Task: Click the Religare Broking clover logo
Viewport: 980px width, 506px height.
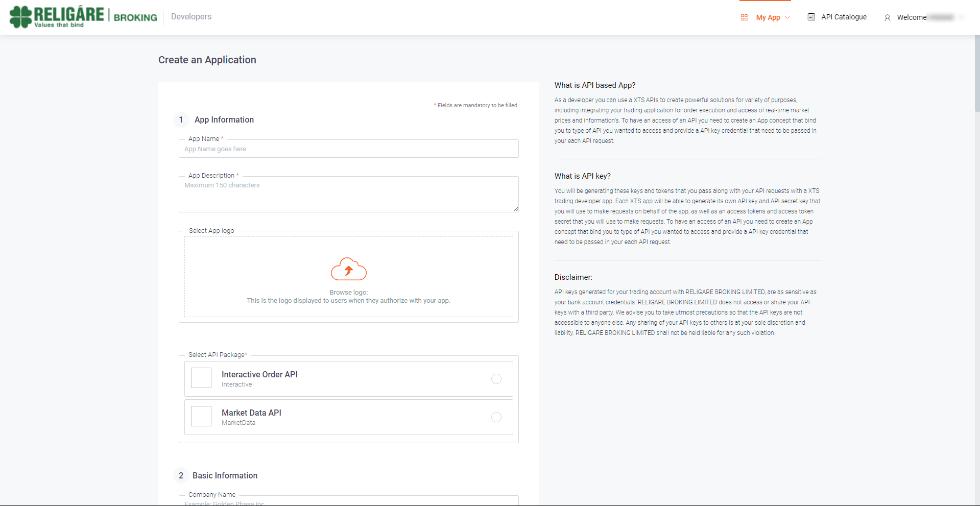Action: [21, 17]
